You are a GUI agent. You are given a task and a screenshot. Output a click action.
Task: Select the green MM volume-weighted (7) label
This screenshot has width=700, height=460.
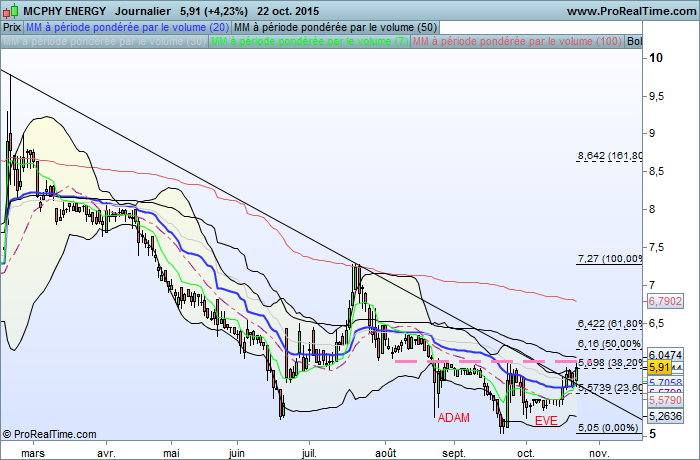309,42
